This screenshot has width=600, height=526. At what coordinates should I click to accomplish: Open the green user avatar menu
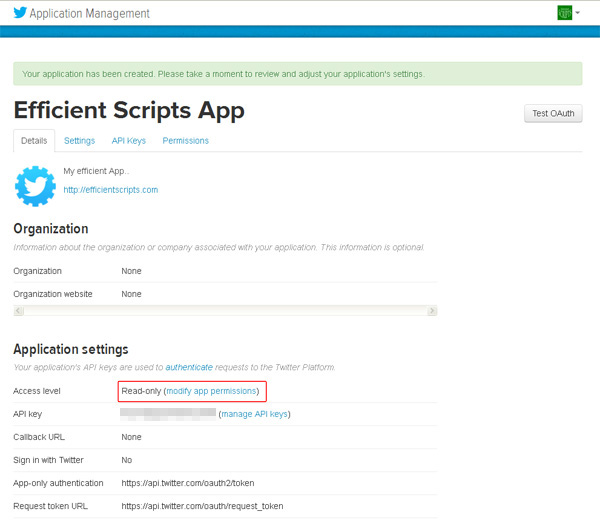(x=564, y=13)
